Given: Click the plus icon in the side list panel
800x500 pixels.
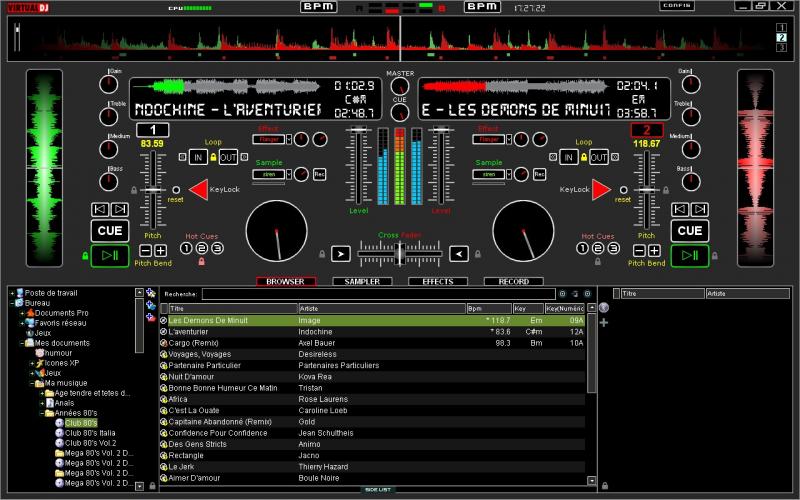Looking at the screenshot, I should 604,322.
